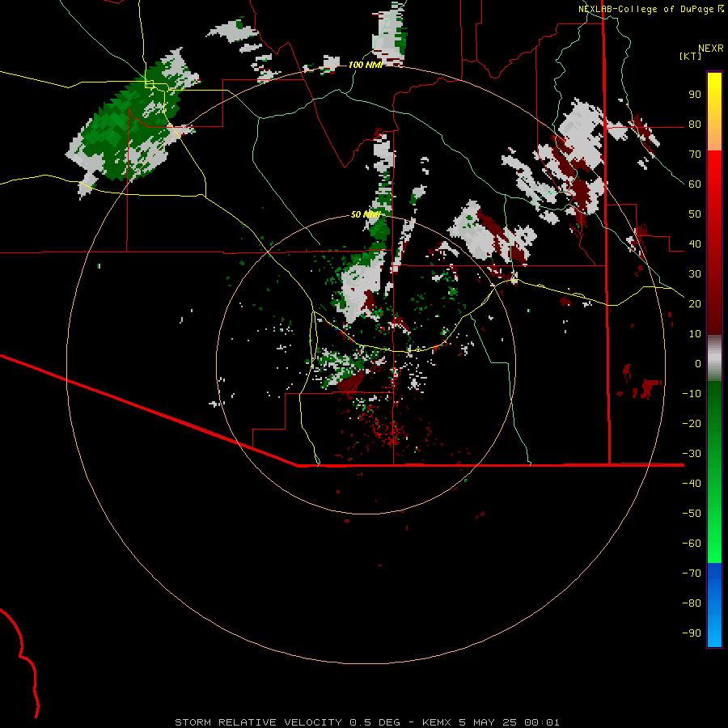Click the 70 value on velocity scale

click(695, 154)
